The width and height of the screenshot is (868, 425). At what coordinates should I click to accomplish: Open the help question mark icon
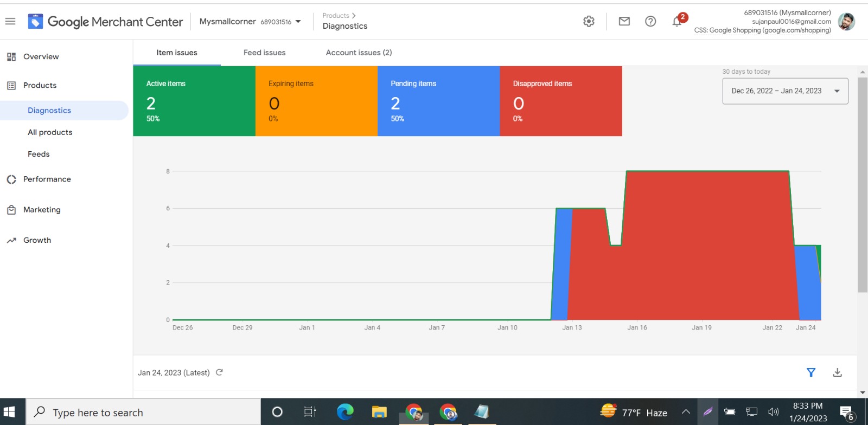650,21
